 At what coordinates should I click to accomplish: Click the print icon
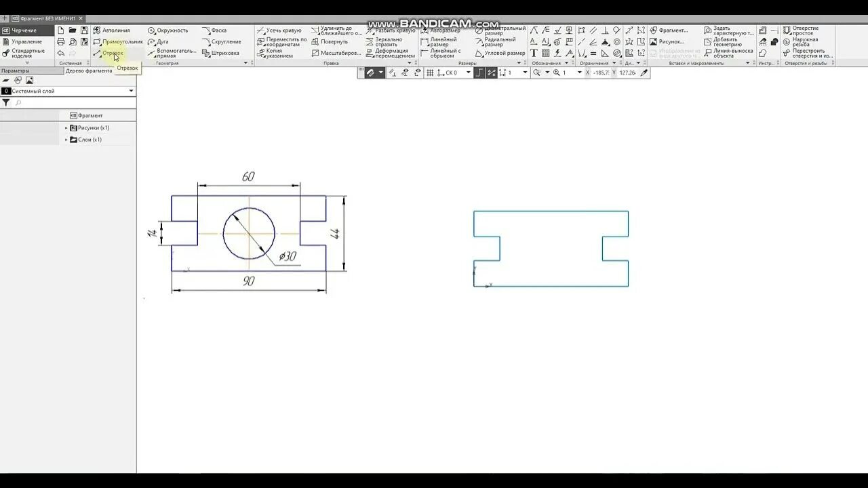point(60,41)
